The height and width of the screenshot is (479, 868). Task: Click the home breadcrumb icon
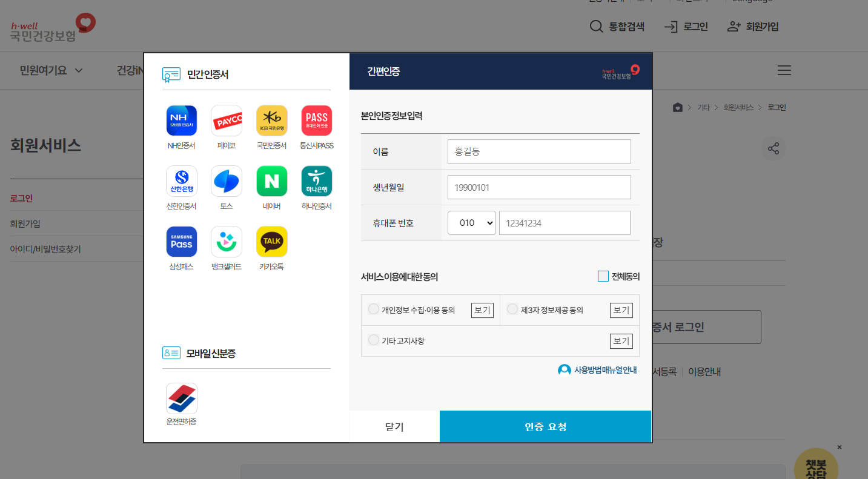(678, 107)
